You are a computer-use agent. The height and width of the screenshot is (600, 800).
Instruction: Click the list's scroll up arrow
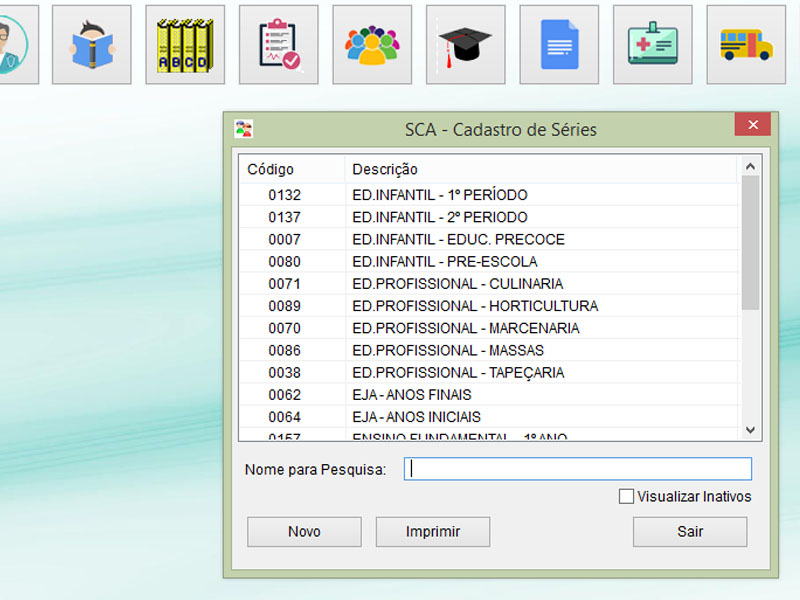point(751,165)
